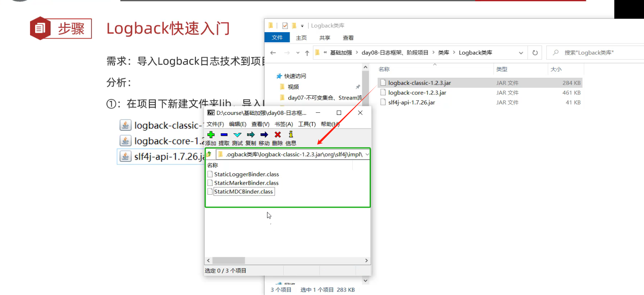Click the Explorer title bar folder icon
Viewport: 644px width, 295px height.
click(271, 25)
